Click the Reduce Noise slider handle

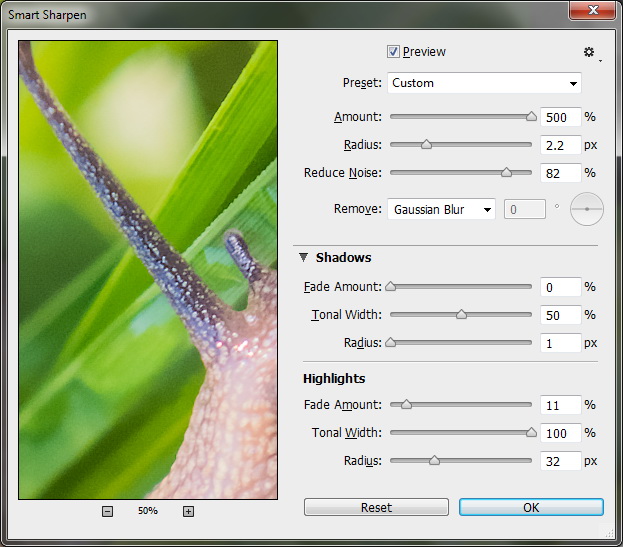click(506, 172)
